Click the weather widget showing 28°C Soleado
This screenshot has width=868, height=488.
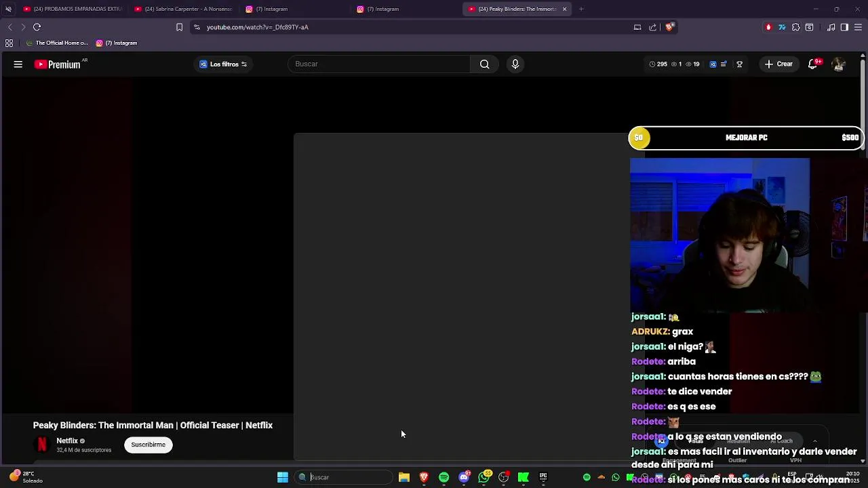[26, 477]
